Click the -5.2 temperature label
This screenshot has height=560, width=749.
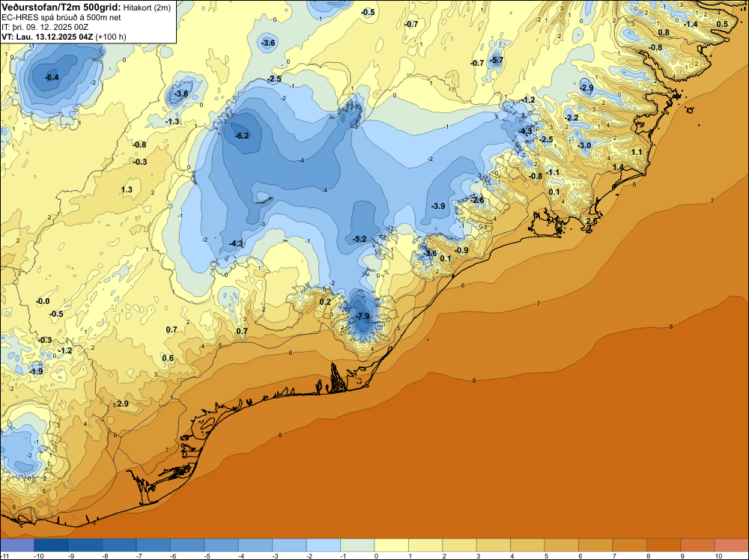click(360, 239)
